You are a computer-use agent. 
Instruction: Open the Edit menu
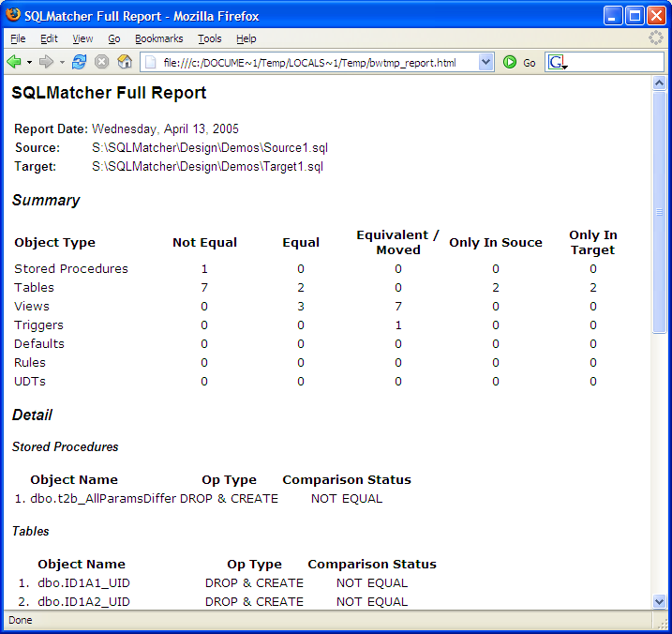coord(49,38)
